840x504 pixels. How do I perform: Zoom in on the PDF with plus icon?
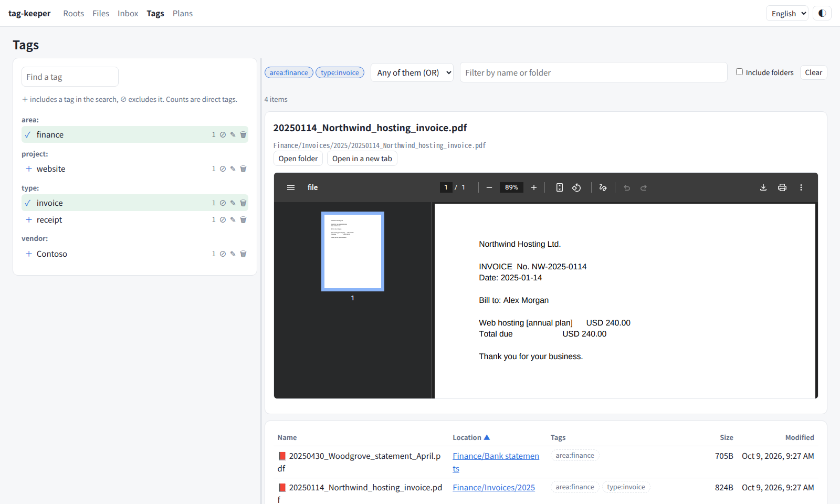(x=534, y=187)
